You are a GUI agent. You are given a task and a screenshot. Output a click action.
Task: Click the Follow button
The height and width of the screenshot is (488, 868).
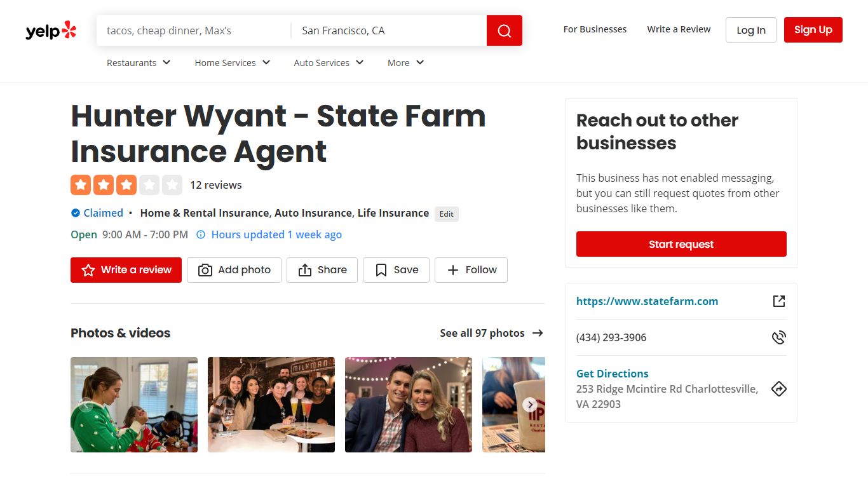(x=471, y=270)
